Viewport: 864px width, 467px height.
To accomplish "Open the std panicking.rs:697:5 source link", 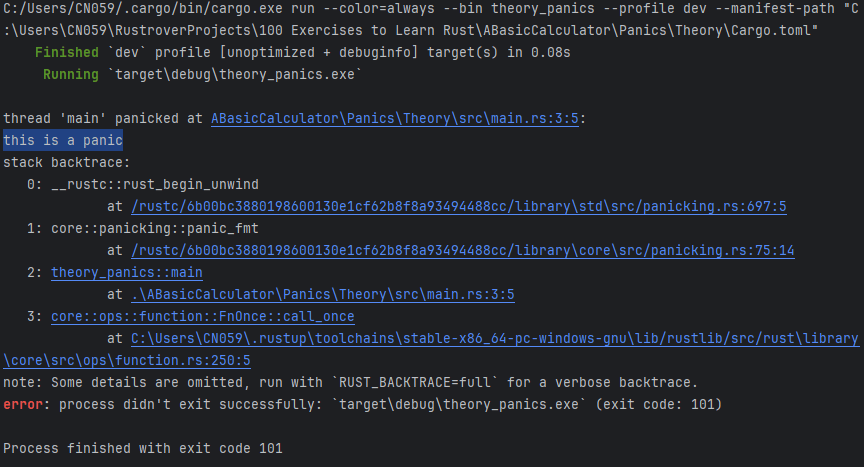I will coord(458,206).
